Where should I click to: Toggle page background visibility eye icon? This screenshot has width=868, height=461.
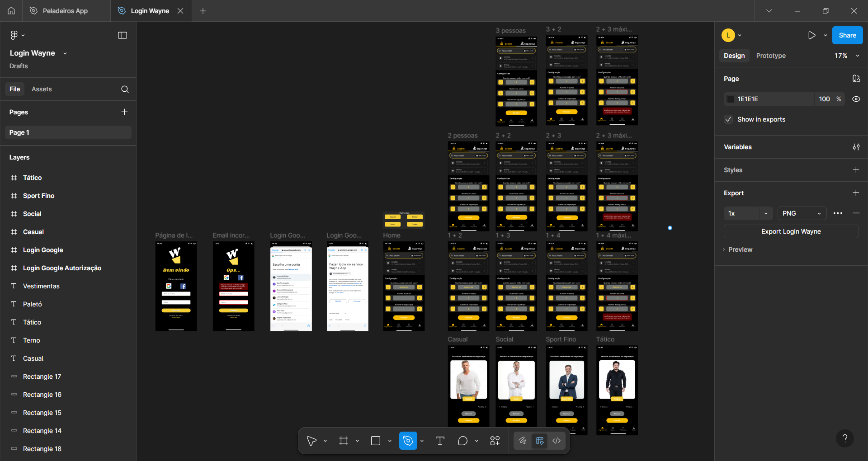pos(856,99)
